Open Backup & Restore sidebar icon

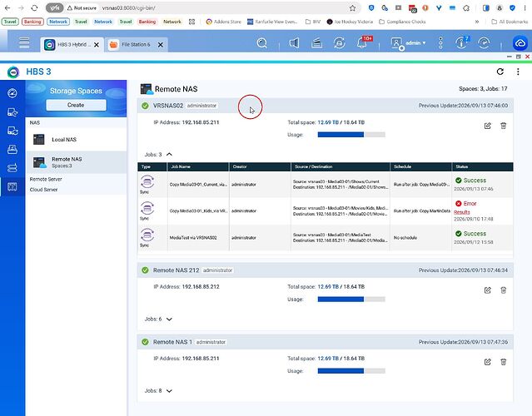(x=12, y=111)
